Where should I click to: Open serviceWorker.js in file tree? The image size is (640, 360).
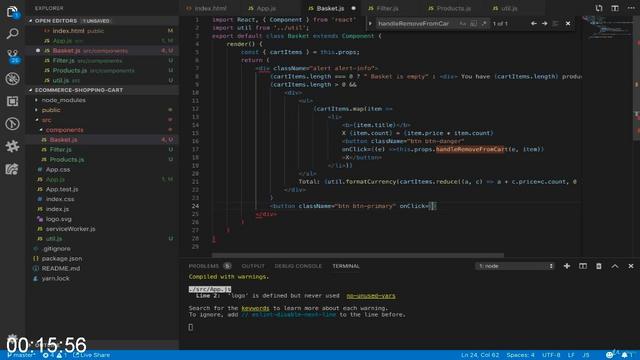[x=70, y=229]
